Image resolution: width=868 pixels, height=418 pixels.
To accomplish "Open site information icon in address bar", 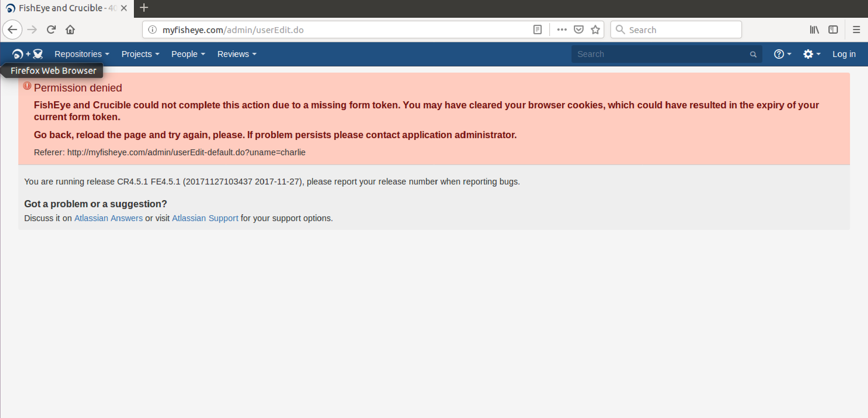I will (x=152, y=30).
